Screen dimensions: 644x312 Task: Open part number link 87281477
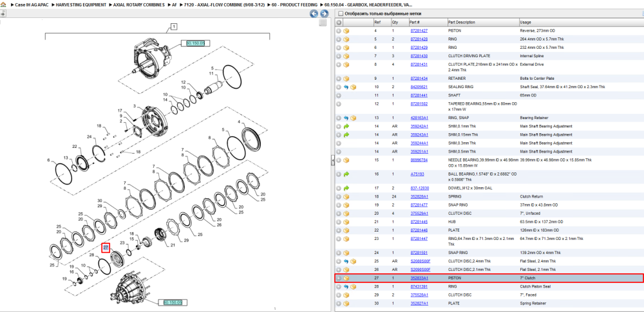click(x=419, y=205)
